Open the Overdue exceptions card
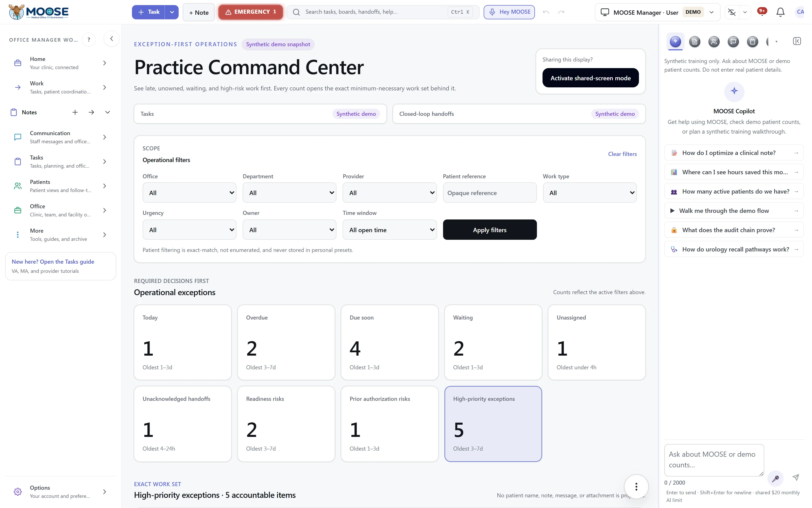 pyautogui.click(x=286, y=342)
